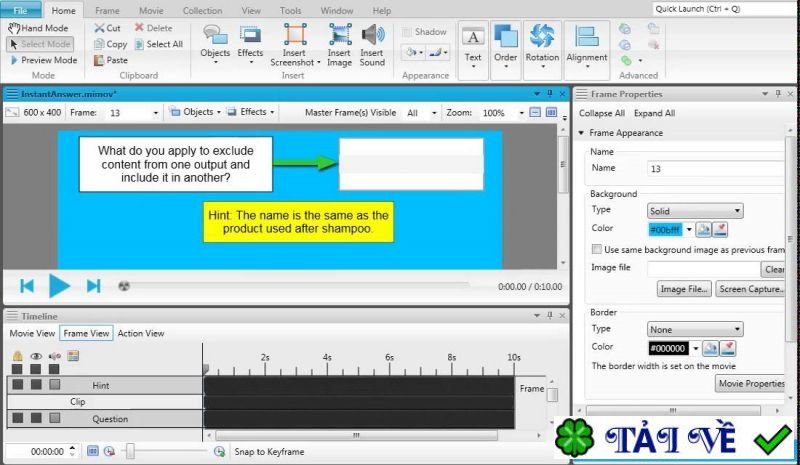Toggle the Shadow checkbox
Screen dimensions: 800x465
[407, 32]
